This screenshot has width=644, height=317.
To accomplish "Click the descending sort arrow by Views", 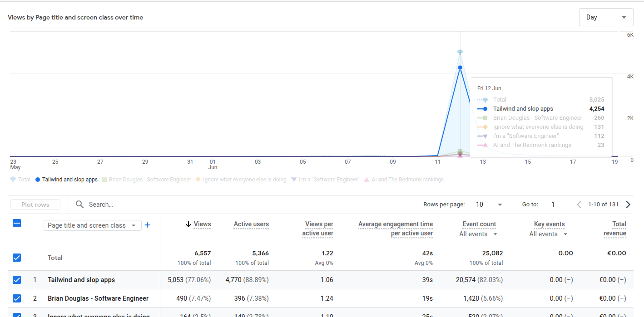I will point(188,224).
